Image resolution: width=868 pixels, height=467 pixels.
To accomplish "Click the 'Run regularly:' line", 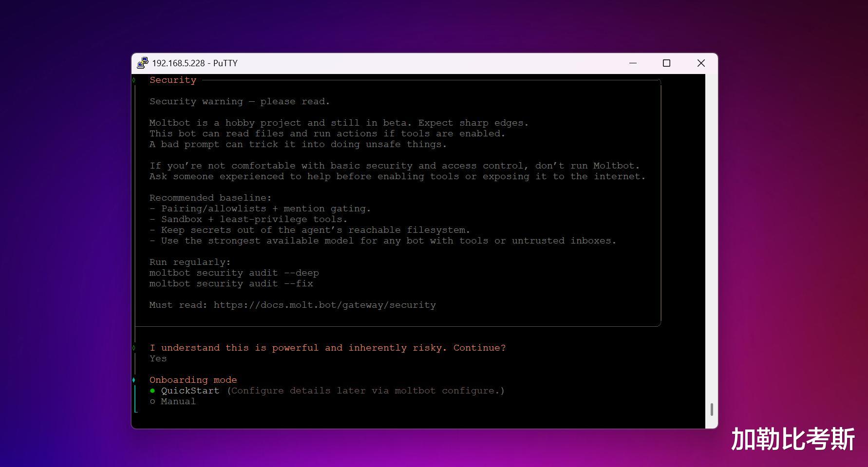I will 190,262.
